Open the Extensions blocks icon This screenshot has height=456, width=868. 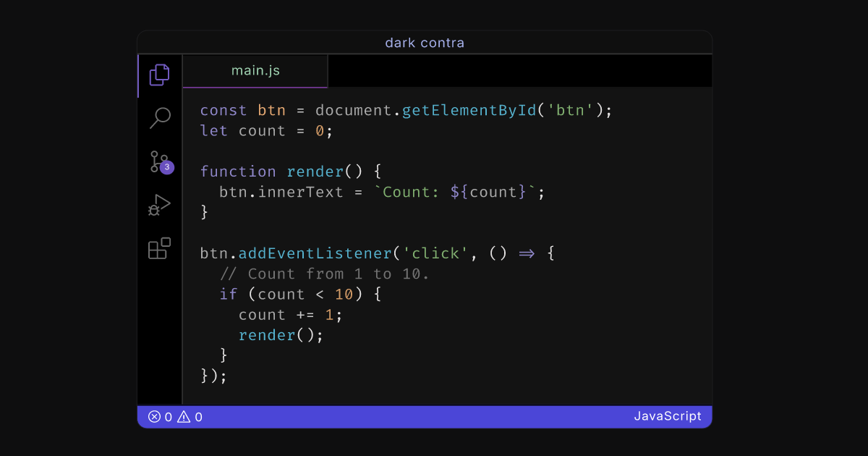point(159,248)
